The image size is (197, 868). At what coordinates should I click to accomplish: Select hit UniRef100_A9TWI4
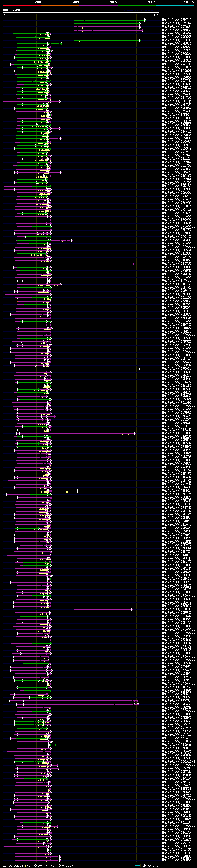coord(177,741)
